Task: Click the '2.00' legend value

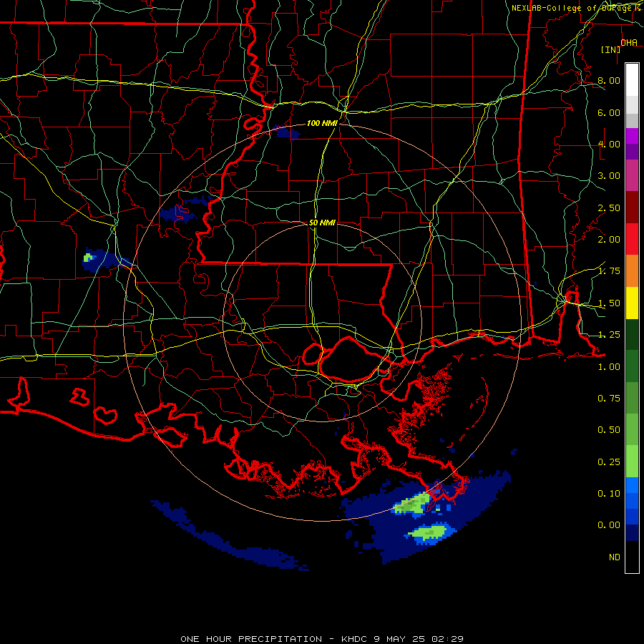Action: click(609, 240)
